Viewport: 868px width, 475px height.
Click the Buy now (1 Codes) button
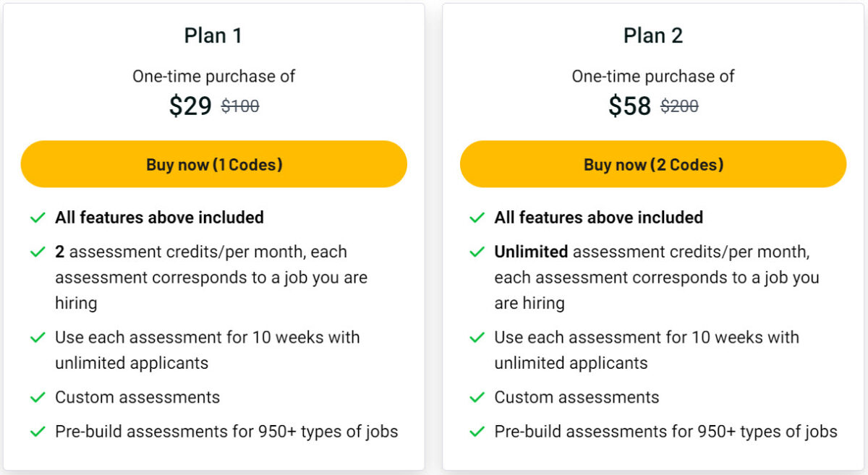(214, 164)
